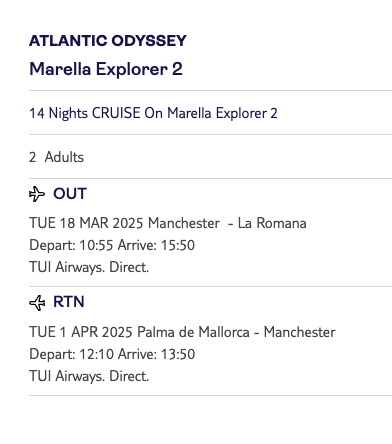Screen dimensions: 392x444
Task: Open the Marella Explorer 2 title
Action: coord(106,69)
